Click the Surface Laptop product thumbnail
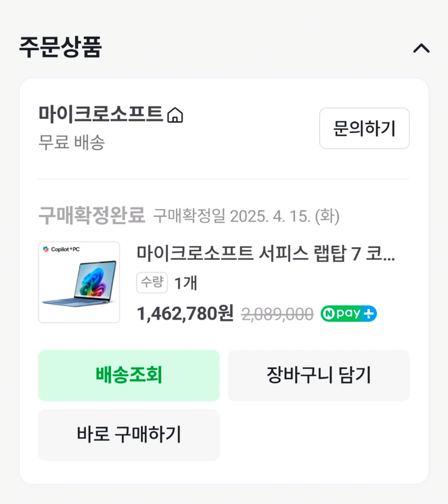The height and width of the screenshot is (504, 448). tap(79, 281)
